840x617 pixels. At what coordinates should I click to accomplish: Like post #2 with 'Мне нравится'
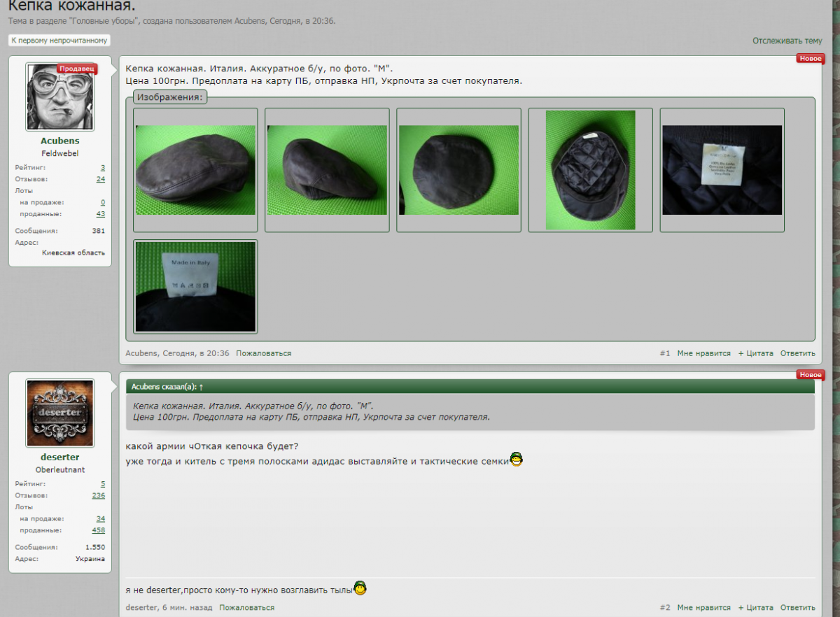703,608
